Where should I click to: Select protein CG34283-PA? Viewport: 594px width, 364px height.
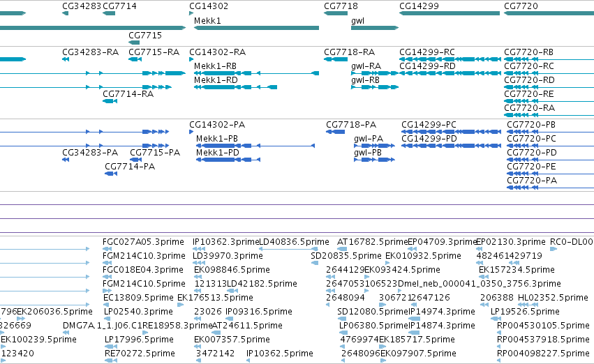90,153
